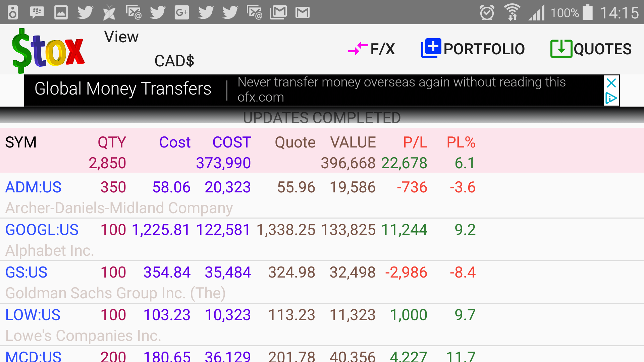Screen dimensions: 644x362
Task: Tap the MCD:US symbol
Action: (33, 356)
